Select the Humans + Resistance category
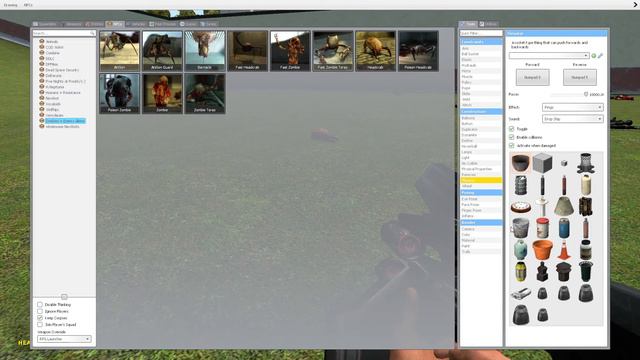The image size is (640, 360). pyautogui.click(x=63, y=93)
